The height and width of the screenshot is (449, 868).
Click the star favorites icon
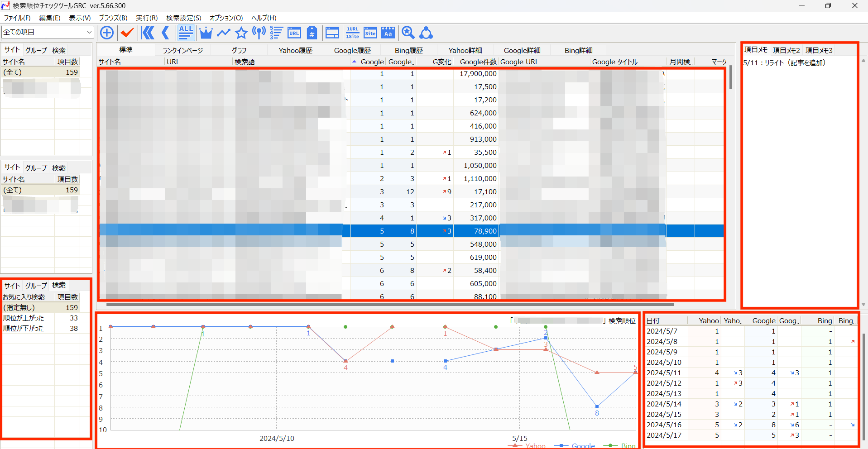pos(241,33)
